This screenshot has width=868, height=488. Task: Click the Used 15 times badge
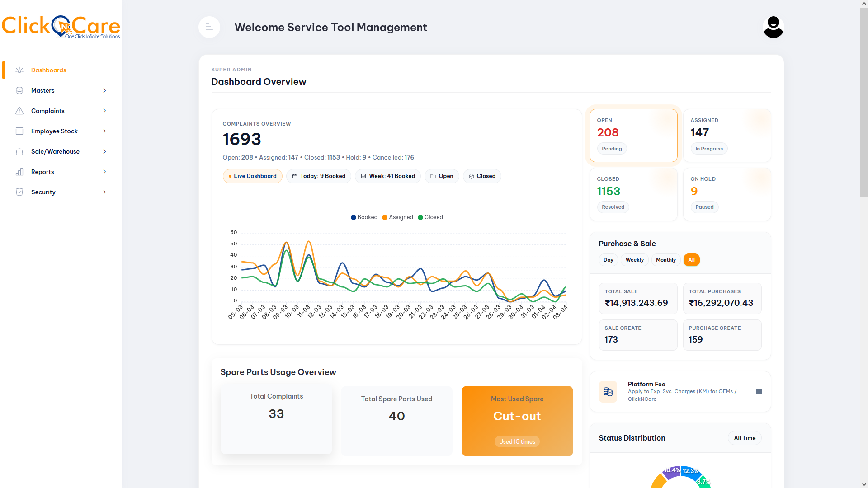517,441
